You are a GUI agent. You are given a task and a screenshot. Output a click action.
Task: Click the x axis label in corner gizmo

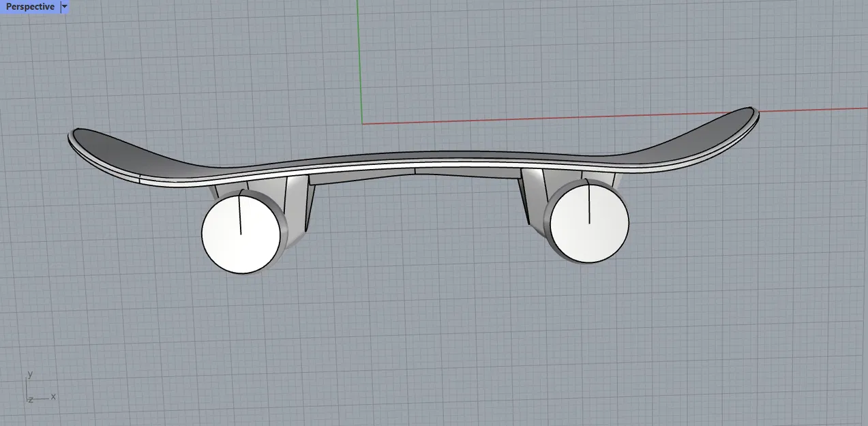tap(53, 397)
